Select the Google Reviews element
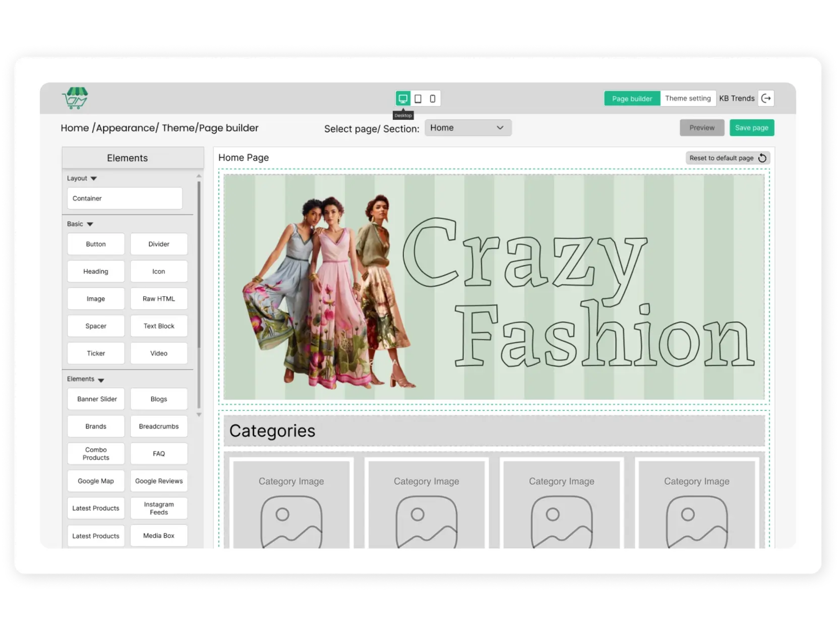The width and height of the screenshot is (840, 635). click(x=159, y=481)
